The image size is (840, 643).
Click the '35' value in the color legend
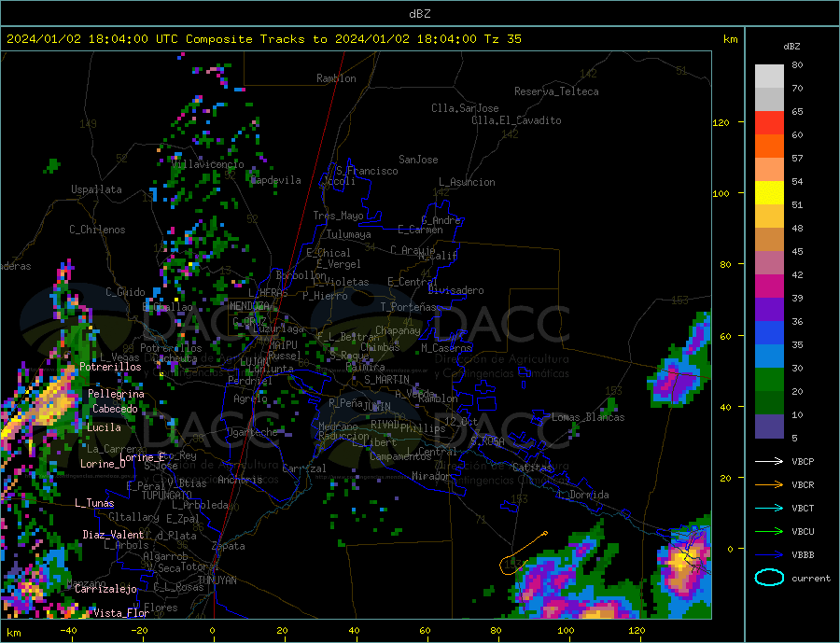(x=797, y=344)
